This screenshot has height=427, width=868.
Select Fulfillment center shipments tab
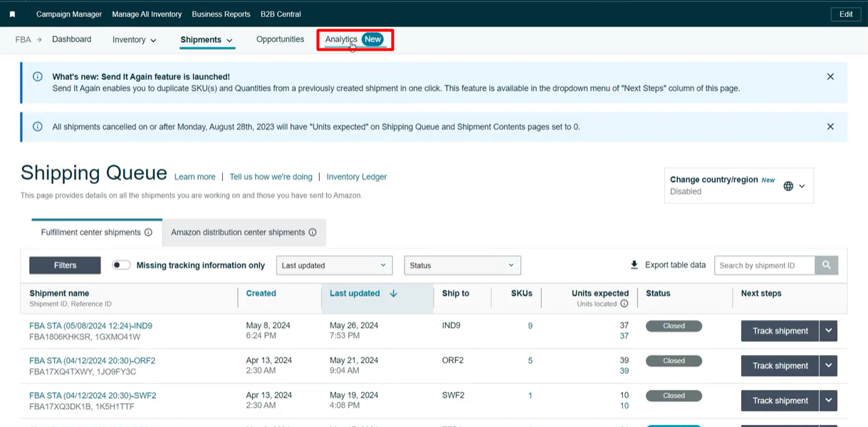(97, 232)
